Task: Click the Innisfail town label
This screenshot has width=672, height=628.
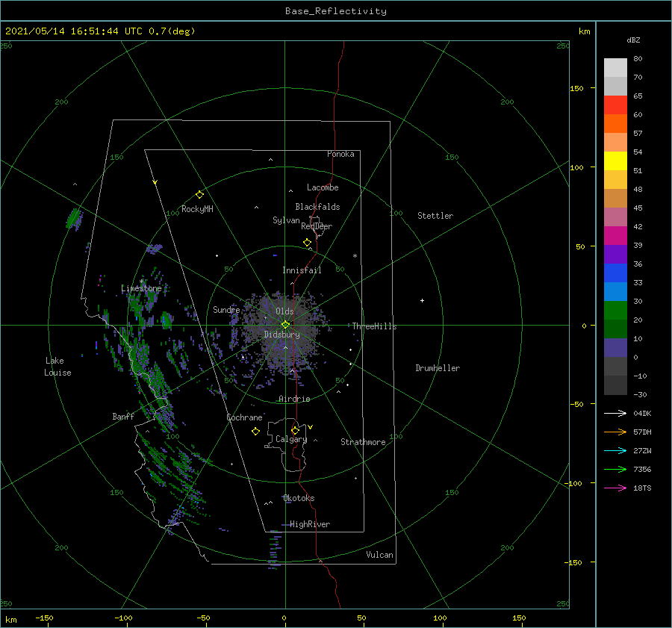Action: (x=302, y=270)
